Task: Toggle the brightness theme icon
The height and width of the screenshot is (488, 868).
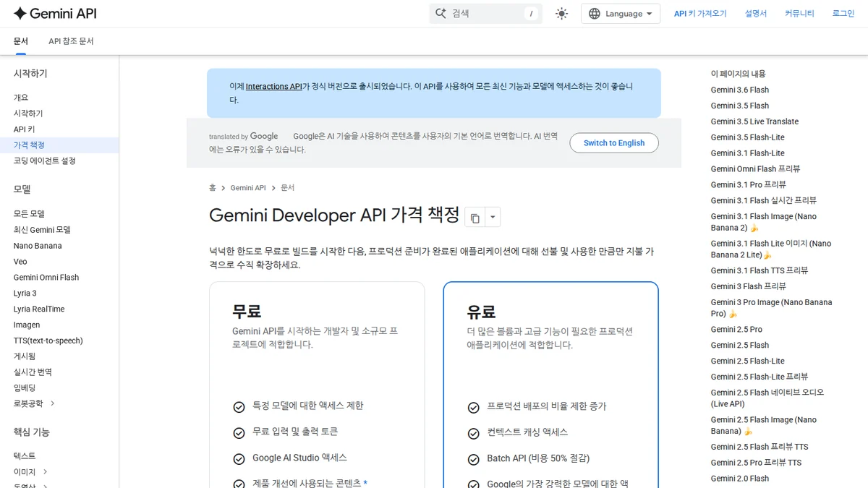Action: [562, 13]
